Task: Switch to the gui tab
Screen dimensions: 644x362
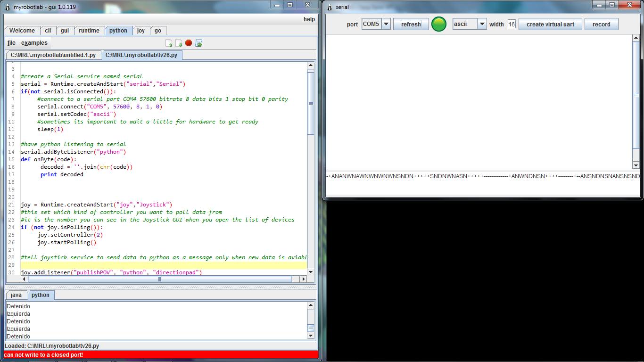Action: [65, 31]
